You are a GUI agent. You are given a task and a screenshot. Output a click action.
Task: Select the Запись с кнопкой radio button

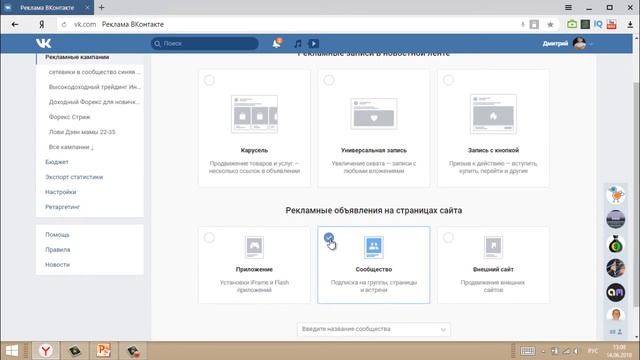coord(448,80)
